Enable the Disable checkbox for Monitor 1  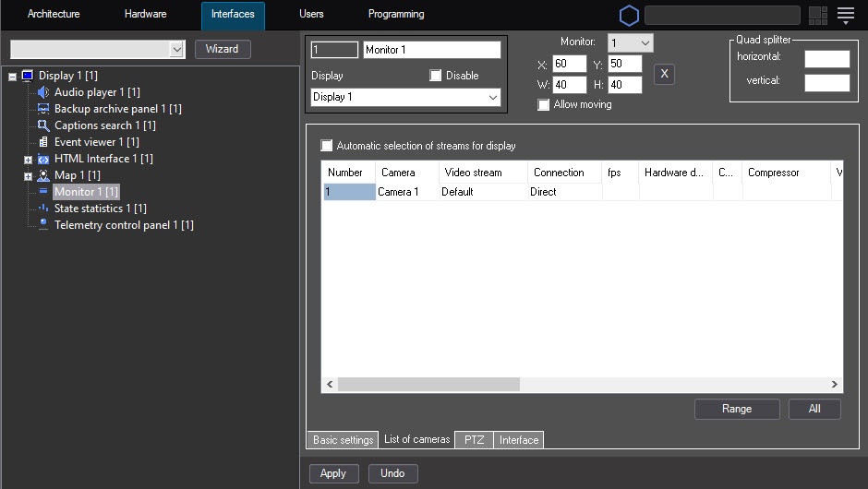[436, 76]
